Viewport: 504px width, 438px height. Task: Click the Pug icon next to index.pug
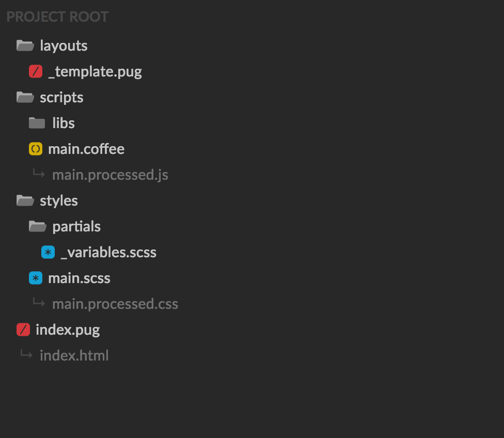(x=23, y=330)
